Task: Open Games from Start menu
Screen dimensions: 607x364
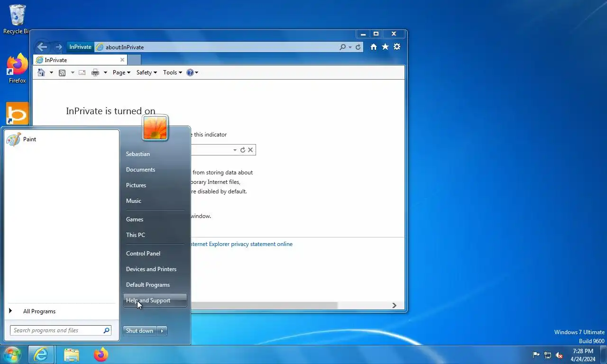Action: click(x=155, y=219)
